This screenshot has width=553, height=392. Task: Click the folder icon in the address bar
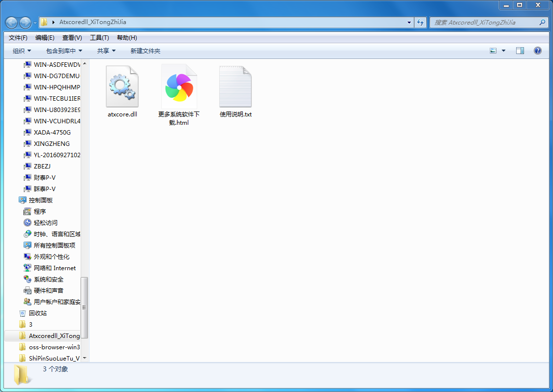(x=44, y=22)
